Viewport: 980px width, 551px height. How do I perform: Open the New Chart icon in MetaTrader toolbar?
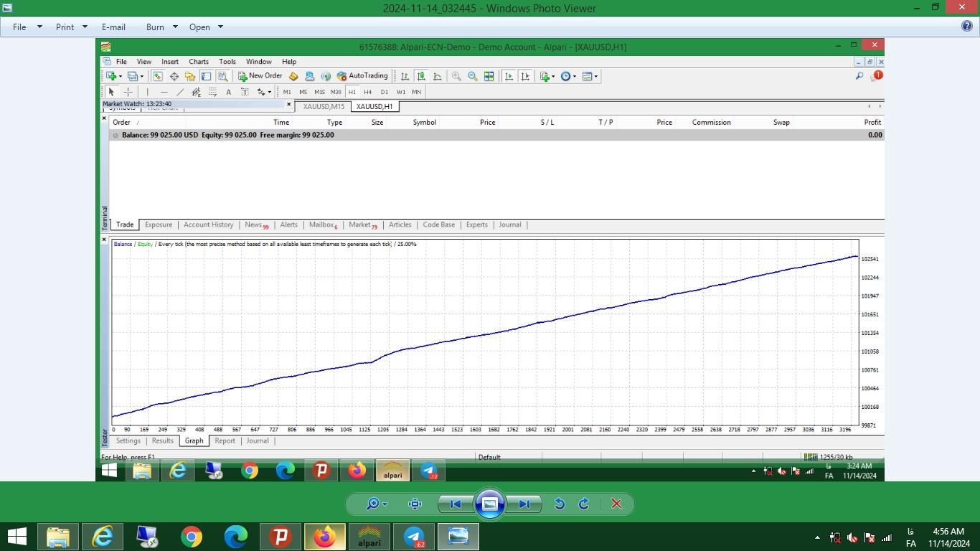click(111, 76)
